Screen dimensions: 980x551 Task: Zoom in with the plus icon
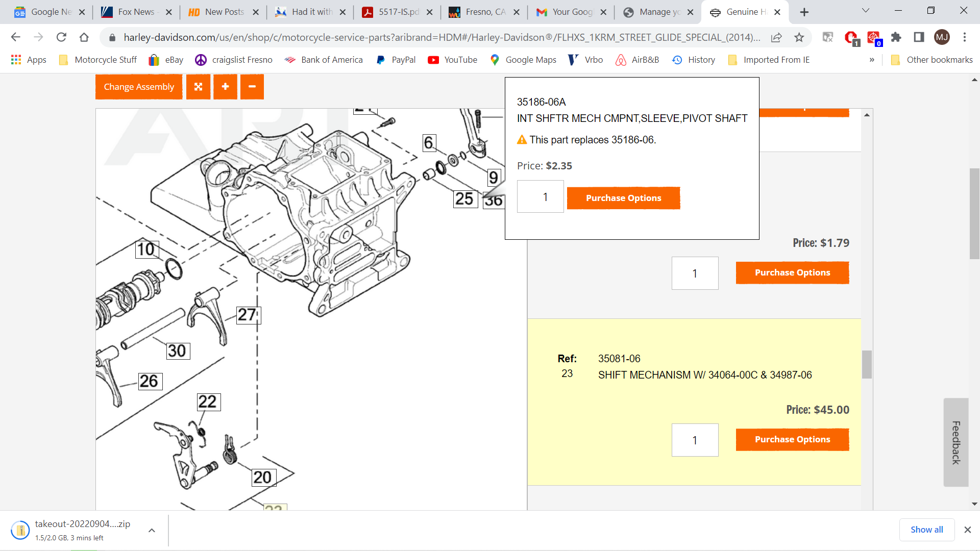coord(225,87)
